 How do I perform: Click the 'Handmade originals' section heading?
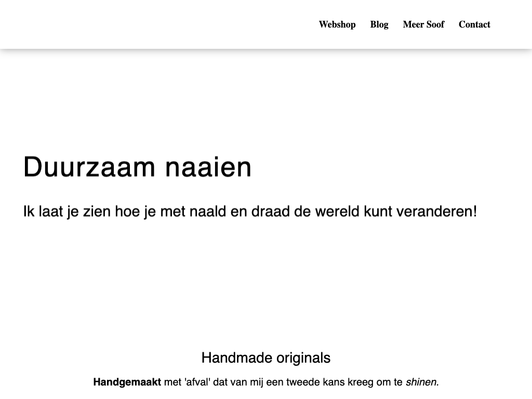(265, 358)
